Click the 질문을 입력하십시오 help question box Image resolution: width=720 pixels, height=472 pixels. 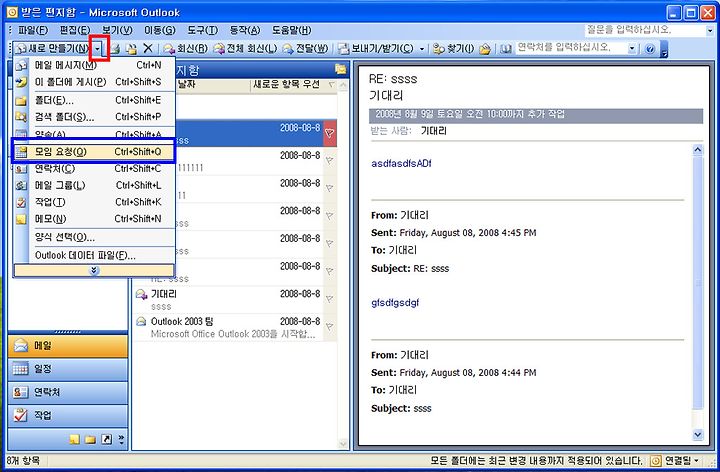point(645,30)
